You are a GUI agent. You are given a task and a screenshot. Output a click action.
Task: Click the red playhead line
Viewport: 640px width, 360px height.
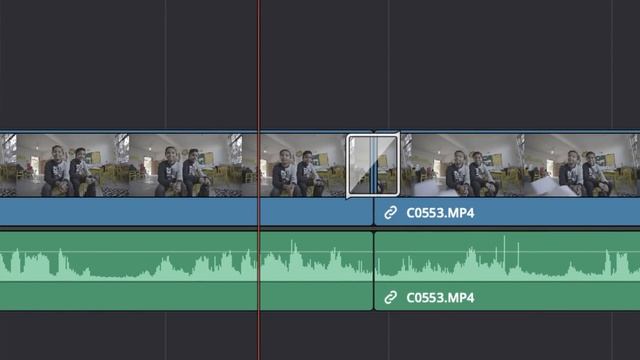258,180
